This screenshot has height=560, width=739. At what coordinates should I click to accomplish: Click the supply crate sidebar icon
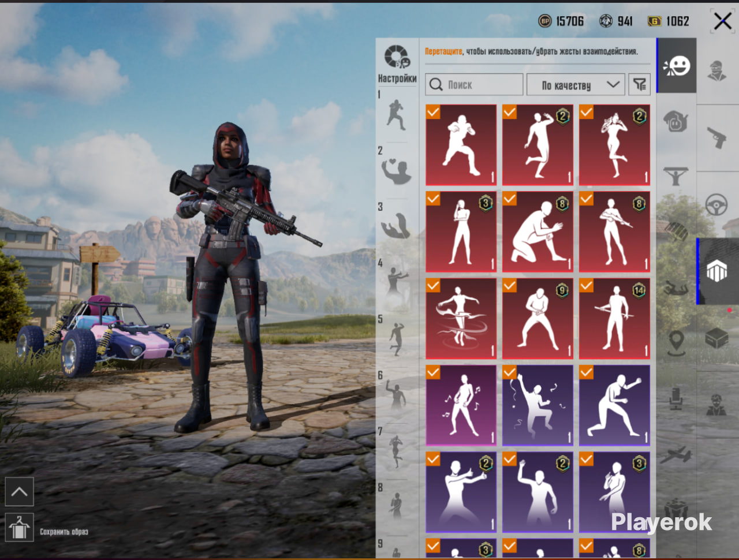click(717, 338)
